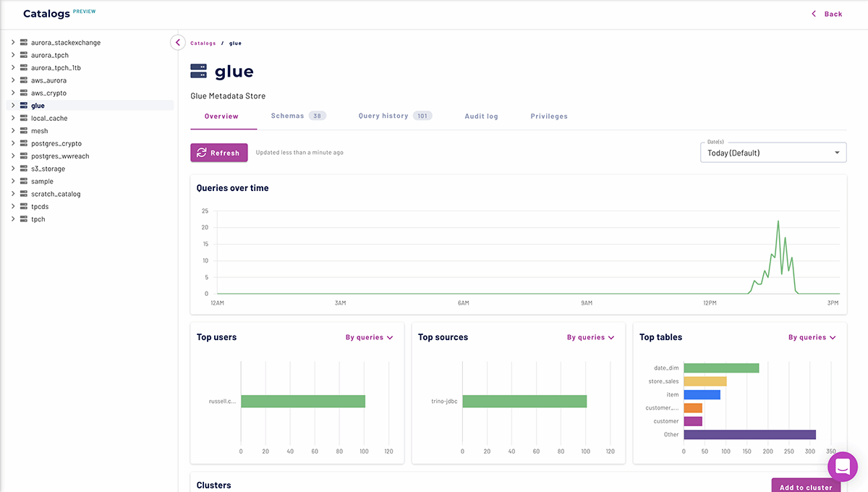Select the mesh catalog icon in sidebar
Image resolution: width=868 pixels, height=492 pixels.
pyautogui.click(x=23, y=130)
